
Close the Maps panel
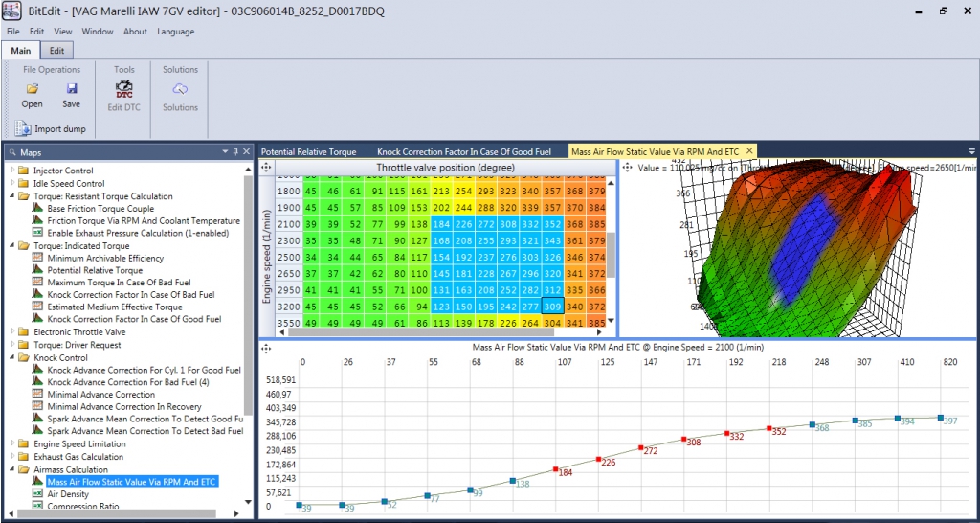click(x=246, y=151)
